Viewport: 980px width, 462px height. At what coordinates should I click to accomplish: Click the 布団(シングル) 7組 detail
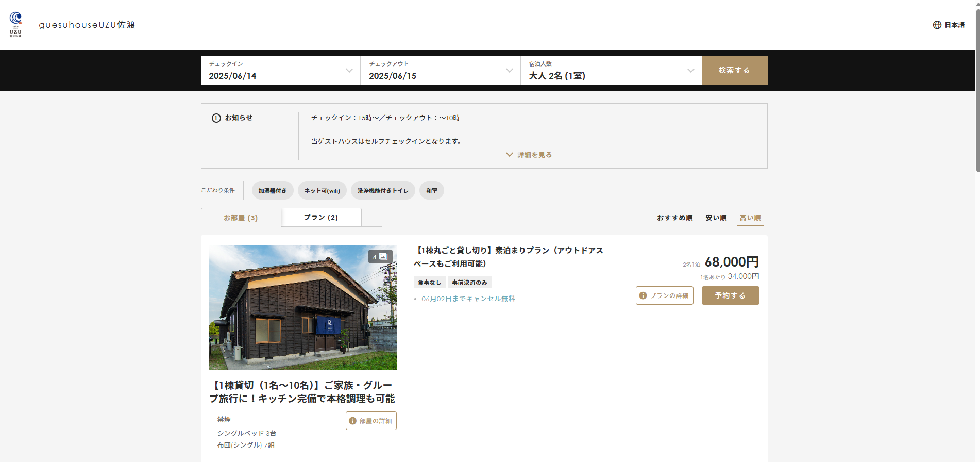click(246, 445)
